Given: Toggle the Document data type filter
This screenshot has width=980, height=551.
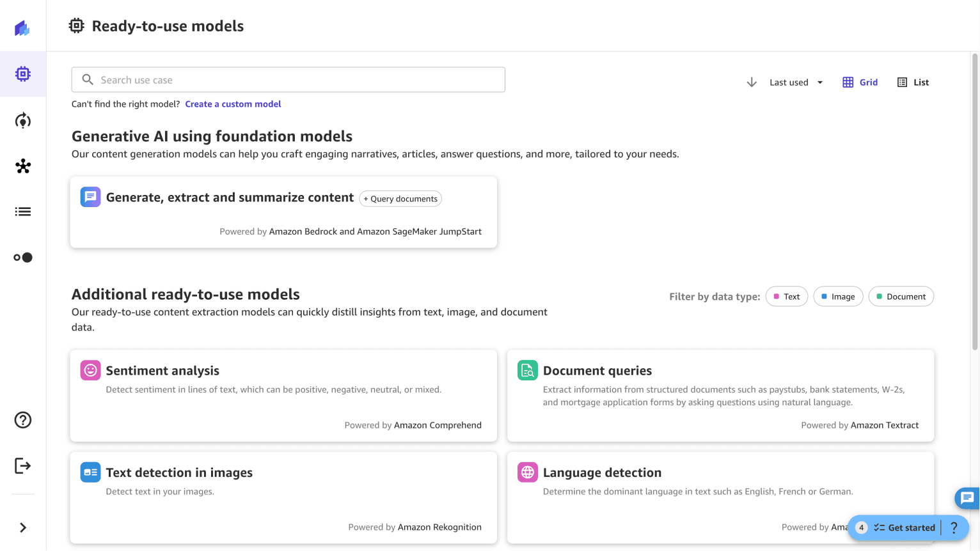Looking at the screenshot, I should click(x=901, y=297).
